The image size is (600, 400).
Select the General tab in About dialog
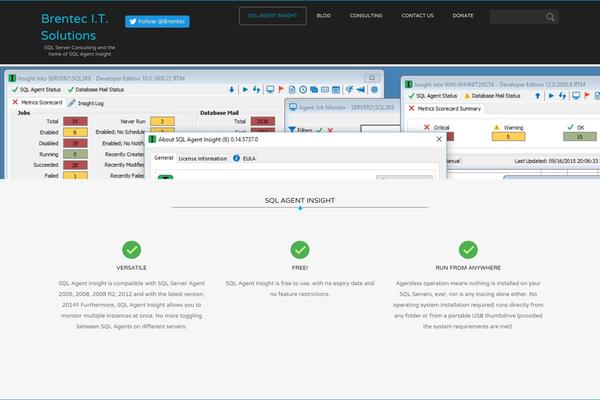pyautogui.click(x=163, y=158)
